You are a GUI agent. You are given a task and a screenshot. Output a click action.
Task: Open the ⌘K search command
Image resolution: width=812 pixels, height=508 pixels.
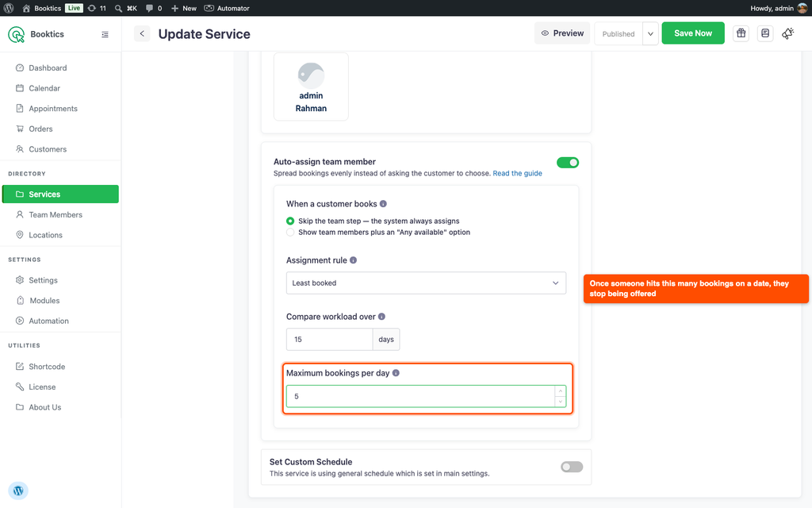coord(126,8)
